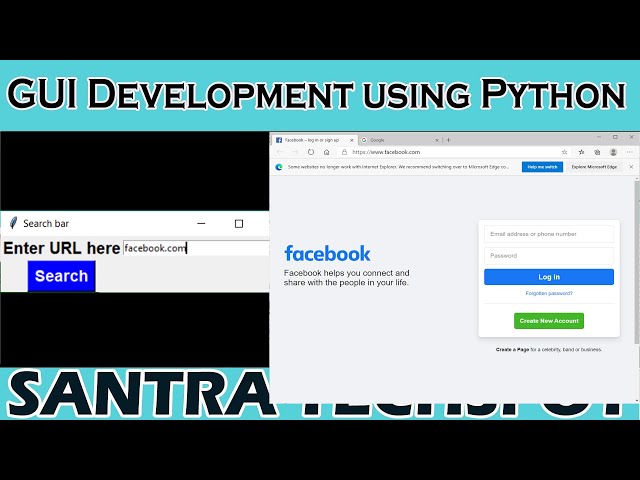Screen dimensions: 640x480
Task: Click the Help me switch button
Action: click(x=542, y=167)
